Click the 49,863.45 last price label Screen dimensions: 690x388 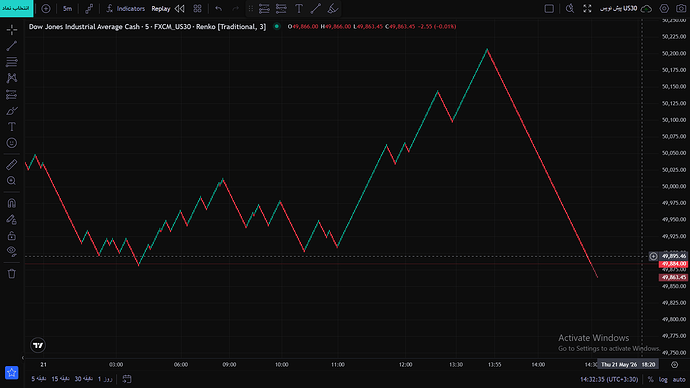[x=673, y=278]
